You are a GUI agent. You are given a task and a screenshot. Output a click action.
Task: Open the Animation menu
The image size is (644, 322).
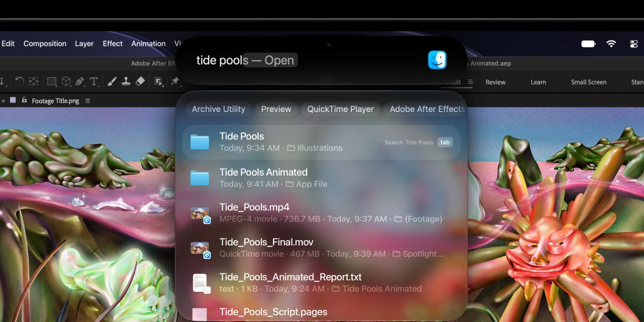148,43
